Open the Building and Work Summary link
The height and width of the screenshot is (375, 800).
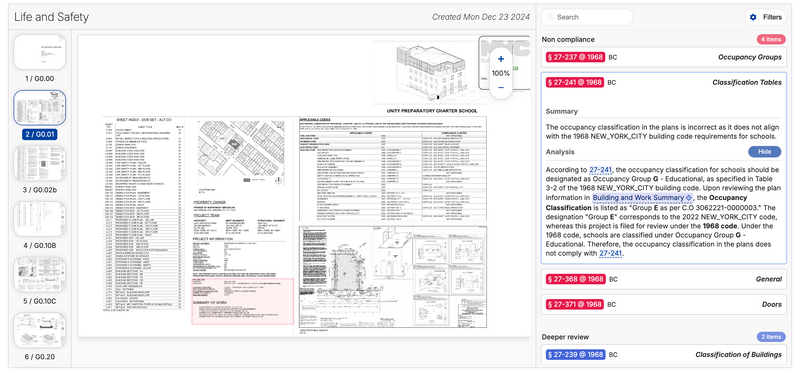[x=641, y=197]
